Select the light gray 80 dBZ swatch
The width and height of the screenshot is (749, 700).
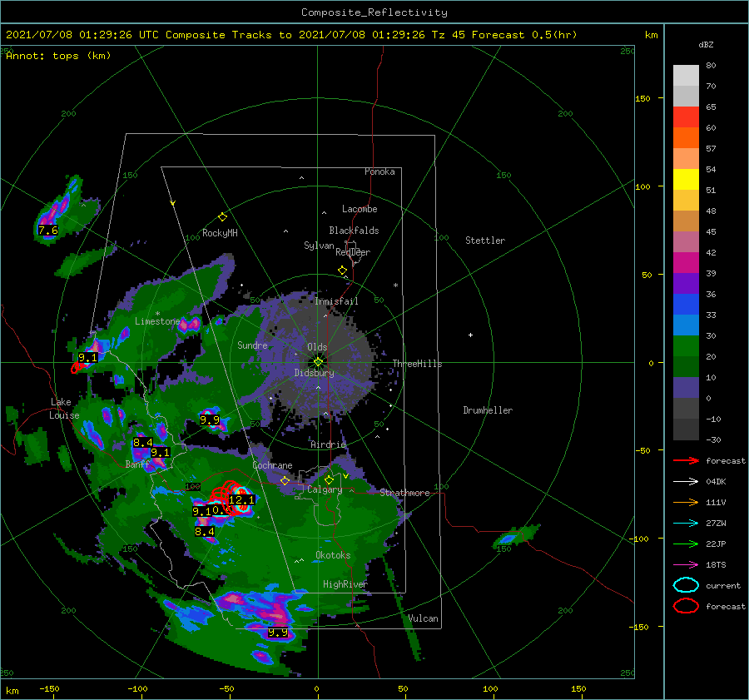click(x=686, y=76)
